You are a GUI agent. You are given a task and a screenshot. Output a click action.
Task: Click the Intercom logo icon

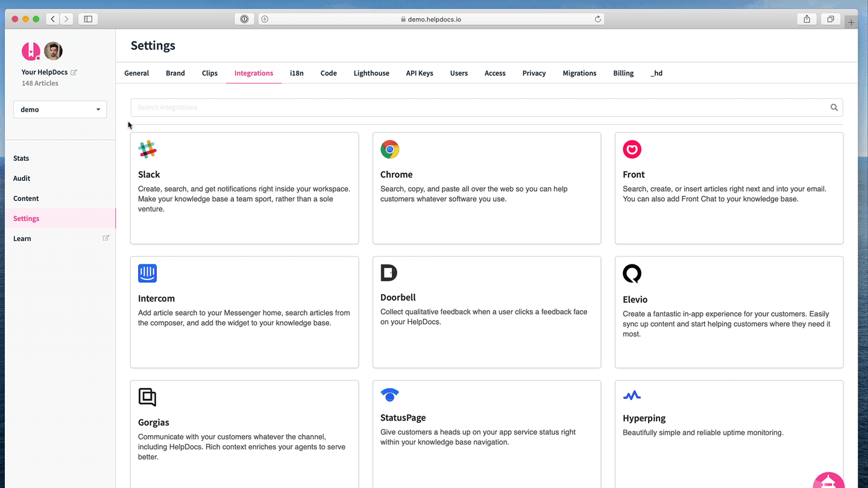click(x=147, y=273)
